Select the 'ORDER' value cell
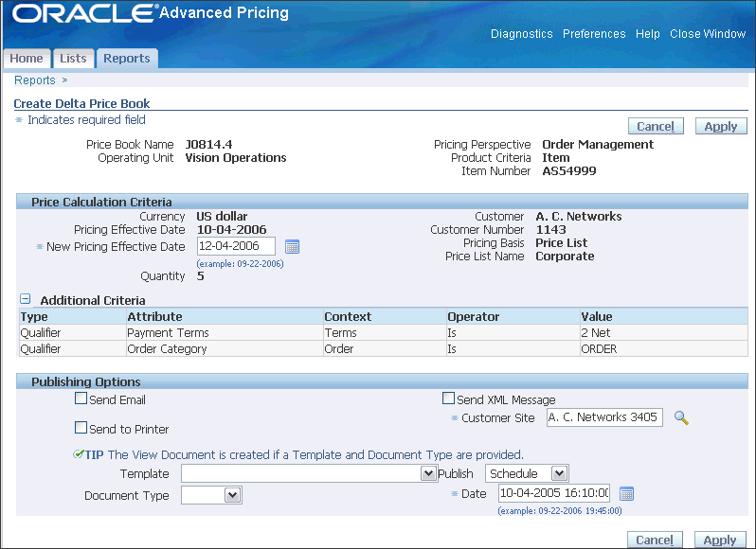Image resolution: width=756 pixels, height=549 pixels. tap(664, 348)
